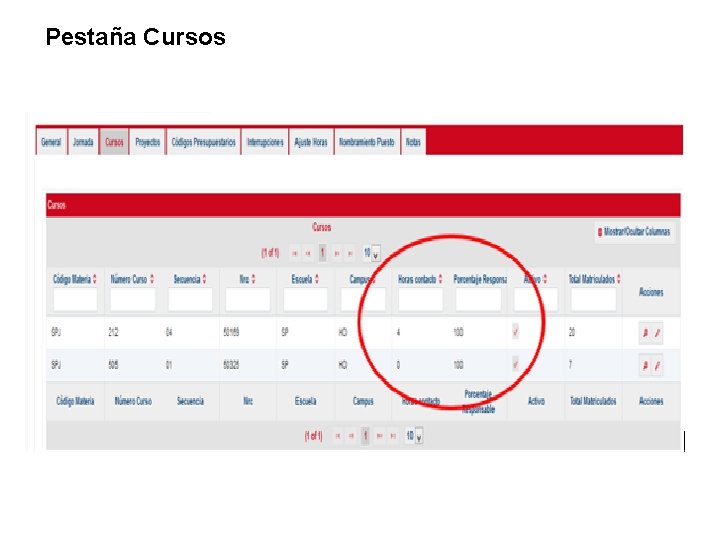
Task: Click the Escuela filter field
Action: [x=305, y=299]
